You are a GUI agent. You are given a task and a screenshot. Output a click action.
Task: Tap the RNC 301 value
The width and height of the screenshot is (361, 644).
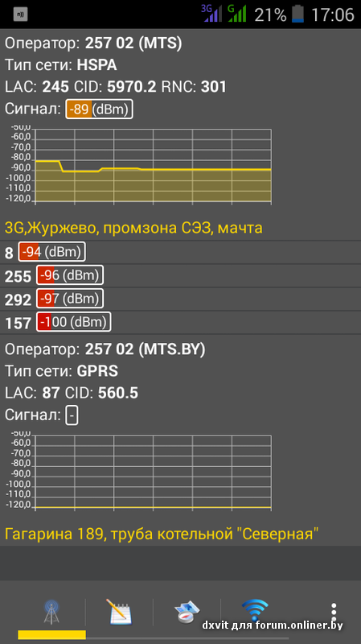[213, 87]
